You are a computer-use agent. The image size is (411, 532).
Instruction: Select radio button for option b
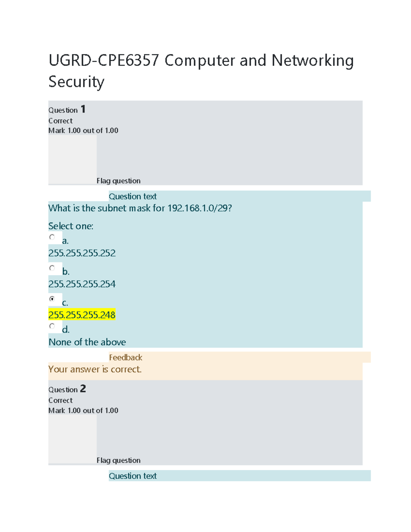(x=52, y=268)
